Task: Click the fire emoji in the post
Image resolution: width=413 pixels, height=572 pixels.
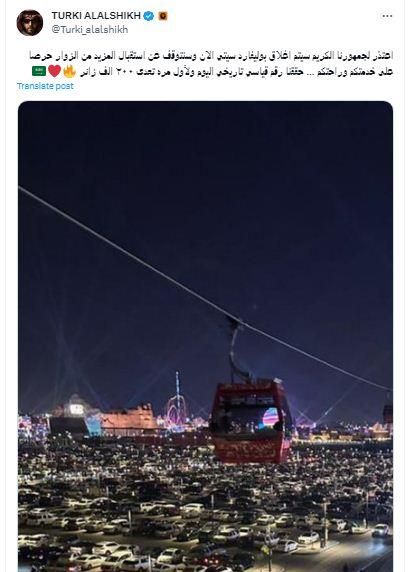Action: (69, 71)
